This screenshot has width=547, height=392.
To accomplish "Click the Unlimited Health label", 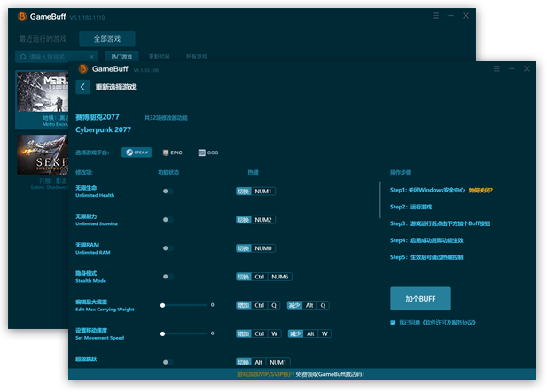I will tap(95, 195).
